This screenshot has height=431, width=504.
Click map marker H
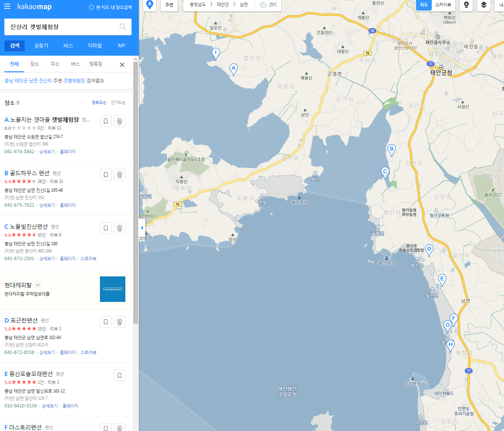click(x=451, y=346)
